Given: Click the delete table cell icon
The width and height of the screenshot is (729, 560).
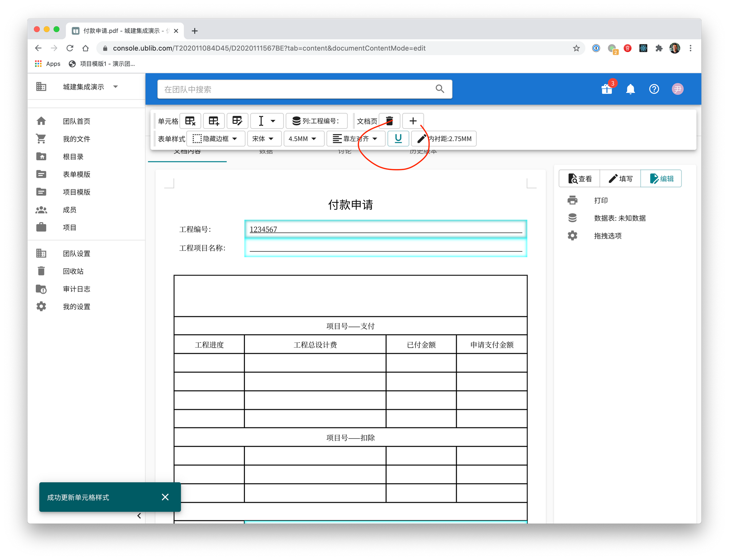Looking at the screenshot, I should point(190,121).
